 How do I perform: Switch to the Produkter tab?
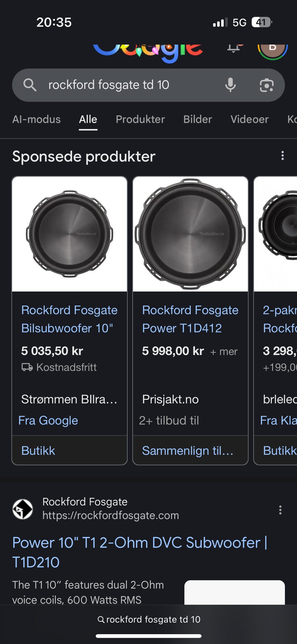point(140,119)
